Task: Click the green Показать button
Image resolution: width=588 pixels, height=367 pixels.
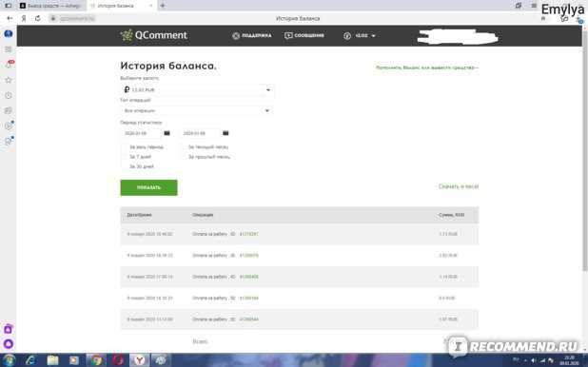Action: [x=148, y=187]
